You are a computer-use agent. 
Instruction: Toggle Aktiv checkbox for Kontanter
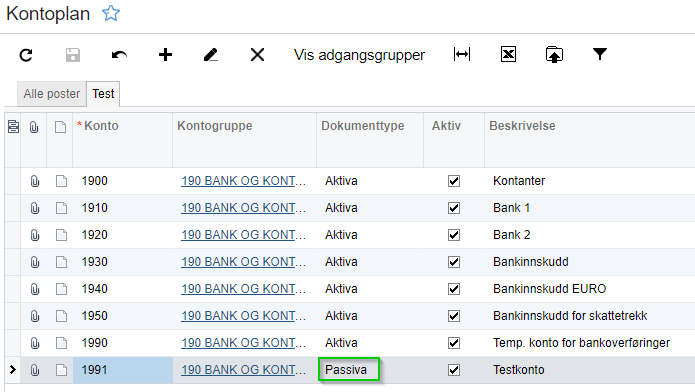(454, 181)
